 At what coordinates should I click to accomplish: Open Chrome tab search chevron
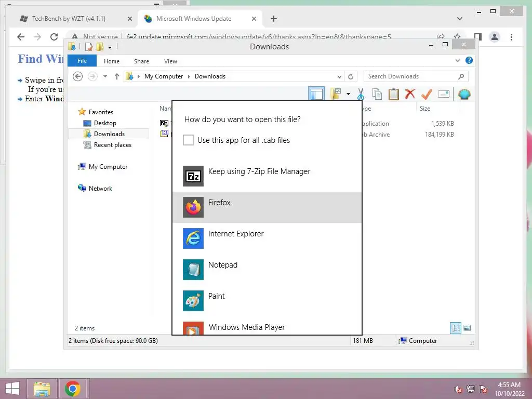460,19
